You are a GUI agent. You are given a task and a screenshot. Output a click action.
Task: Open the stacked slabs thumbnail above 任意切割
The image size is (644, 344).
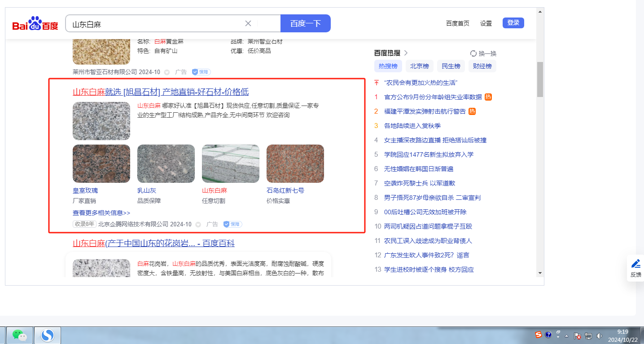(231, 163)
